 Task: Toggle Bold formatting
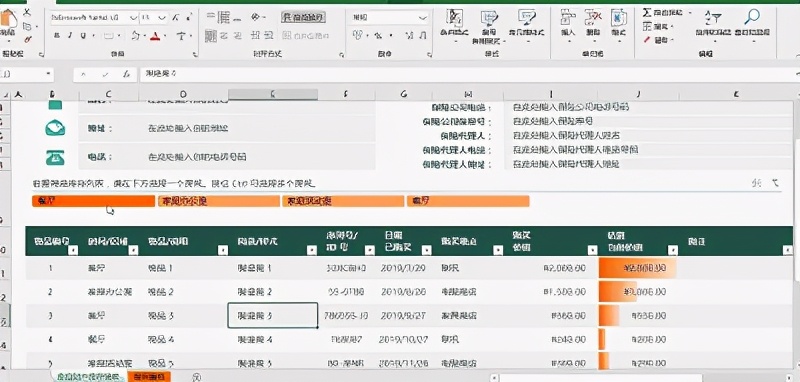pos(57,36)
